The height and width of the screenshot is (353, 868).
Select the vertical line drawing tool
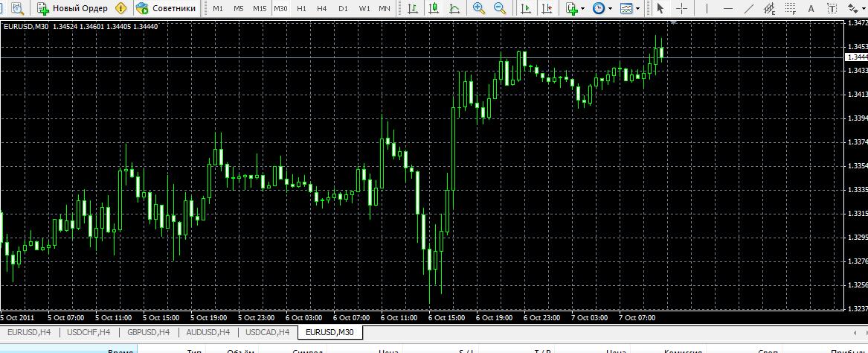[x=707, y=8]
